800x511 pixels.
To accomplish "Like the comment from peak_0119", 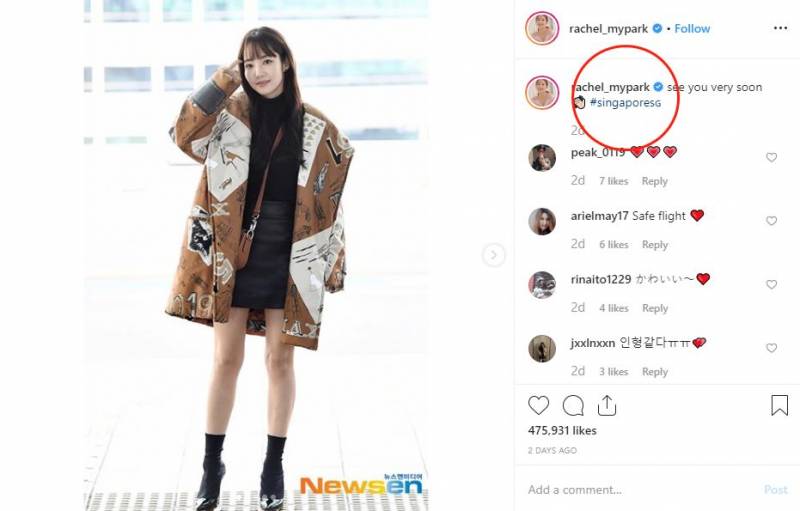I will 771,158.
